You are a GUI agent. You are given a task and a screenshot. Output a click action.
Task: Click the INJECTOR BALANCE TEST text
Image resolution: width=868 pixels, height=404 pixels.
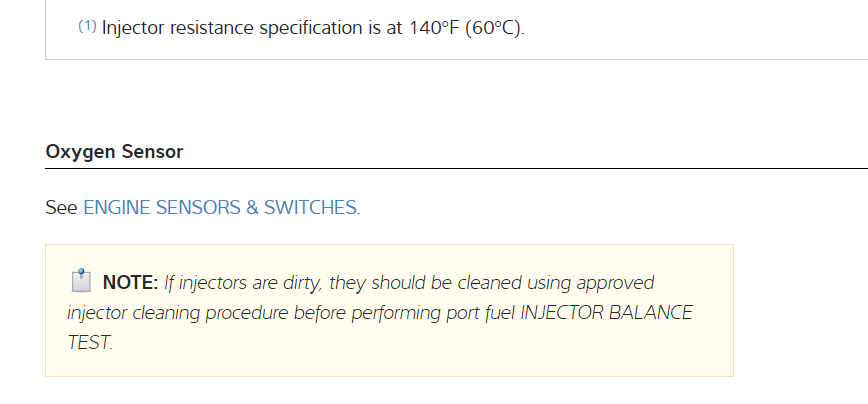pyautogui.click(x=605, y=312)
